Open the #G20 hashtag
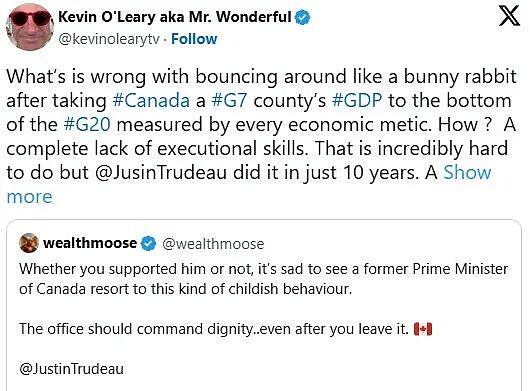This screenshot has width=530, height=391. point(87,124)
